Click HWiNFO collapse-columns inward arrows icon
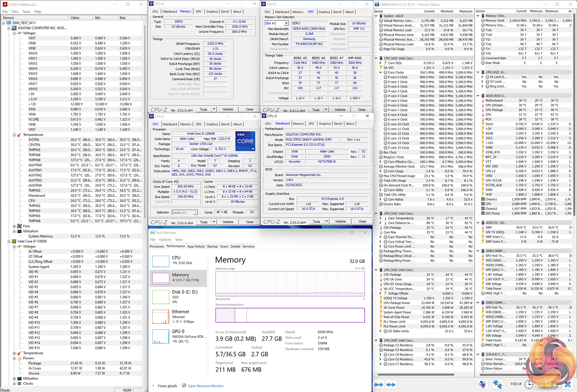The image size is (577, 392). point(391,384)
